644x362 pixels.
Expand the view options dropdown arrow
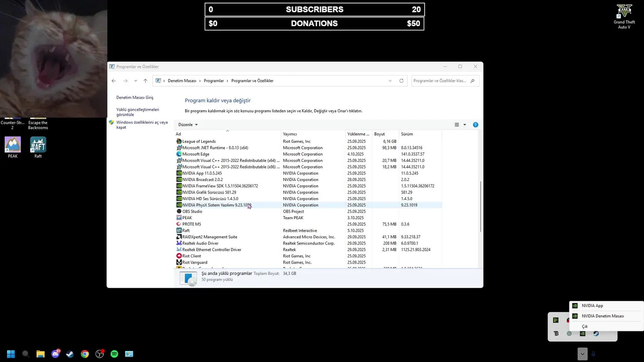(x=464, y=125)
